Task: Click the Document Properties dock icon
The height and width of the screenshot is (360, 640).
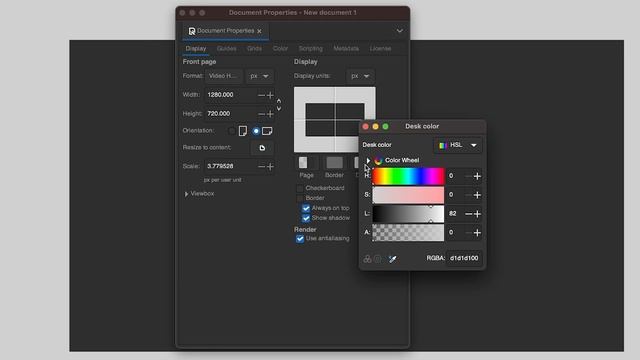Action: tap(191, 31)
